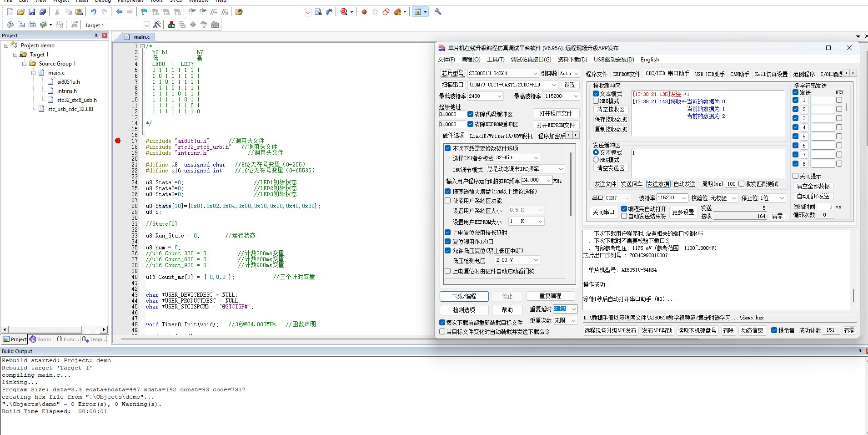Image resolution: width=868 pixels, height=435 pixels.
Task: Switch to the USB-HID助手 tab
Action: [709, 74]
